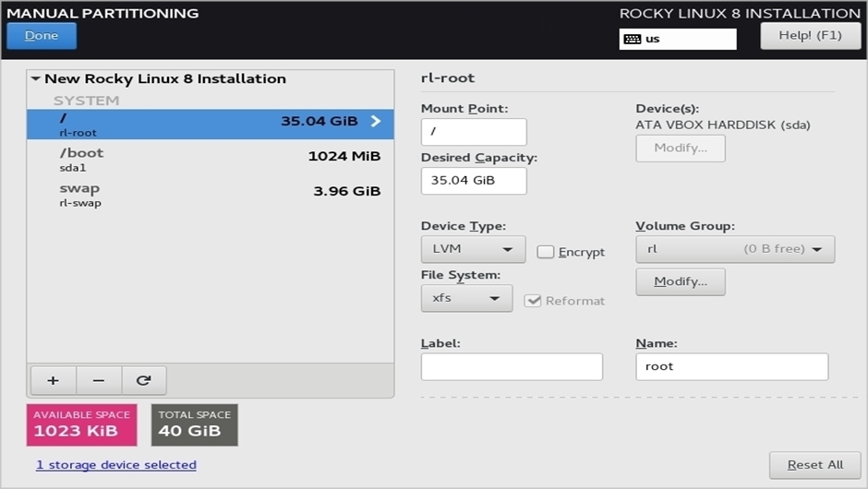868x489 pixels.
Task: Click the Desired Capacity input field
Action: pyautogui.click(x=474, y=181)
